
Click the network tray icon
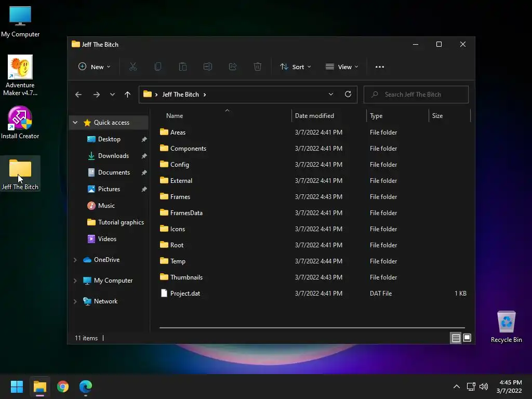[x=471, y=387]
